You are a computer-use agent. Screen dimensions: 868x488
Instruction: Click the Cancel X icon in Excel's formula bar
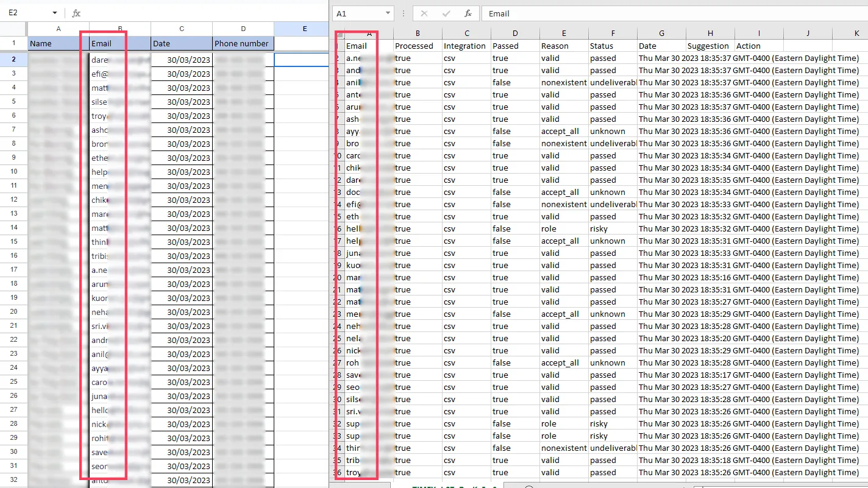click(x=424, y=13)
